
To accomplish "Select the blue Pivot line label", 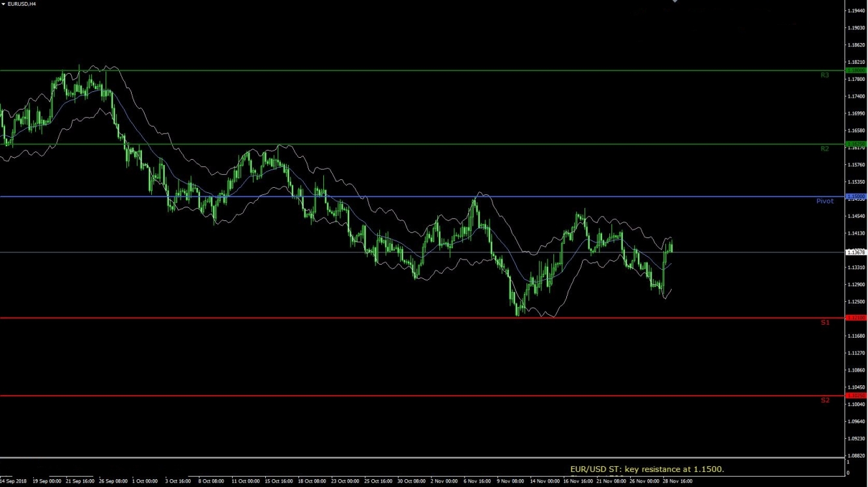I will coord(825,201).
